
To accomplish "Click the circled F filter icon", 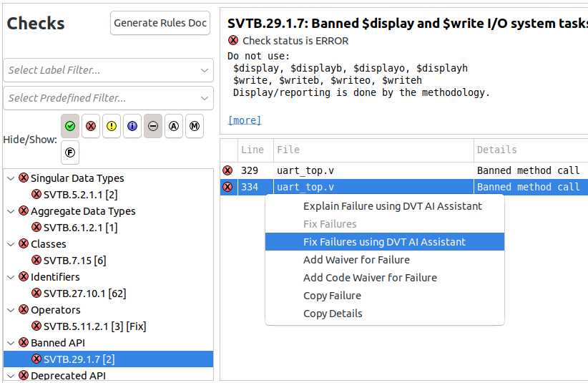I will click(70, 152).
